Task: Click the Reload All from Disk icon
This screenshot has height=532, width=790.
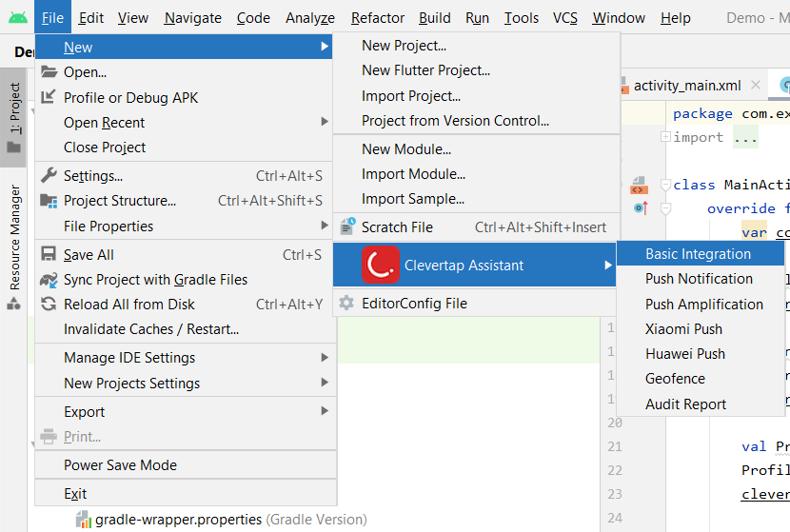Action: click(x=49, y=304)
